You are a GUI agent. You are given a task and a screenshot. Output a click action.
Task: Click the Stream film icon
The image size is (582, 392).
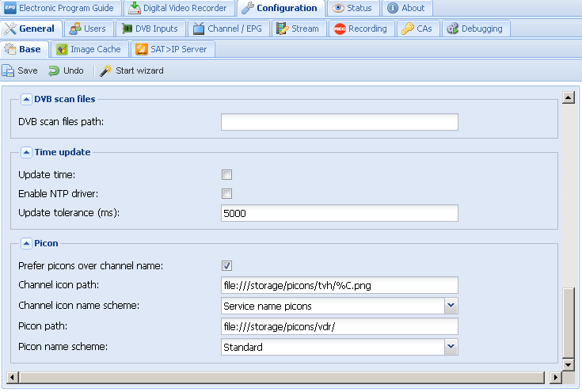point(283,29)
